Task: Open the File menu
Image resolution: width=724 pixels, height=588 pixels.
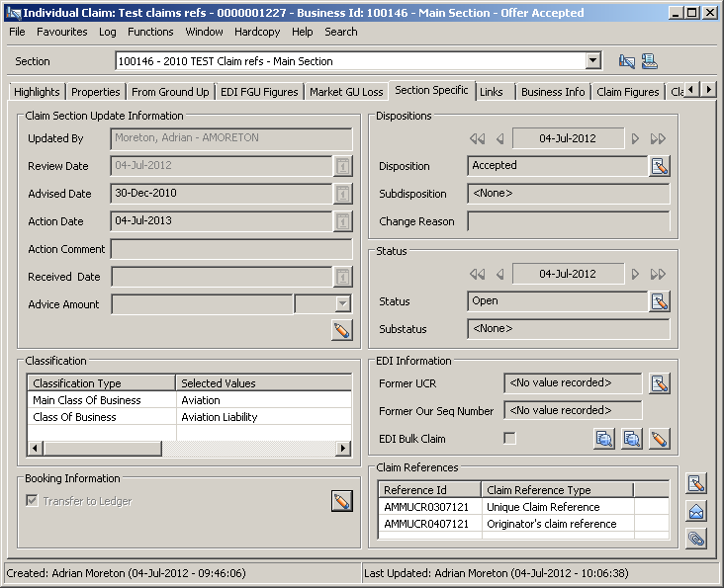Action: tap(17, 32)
